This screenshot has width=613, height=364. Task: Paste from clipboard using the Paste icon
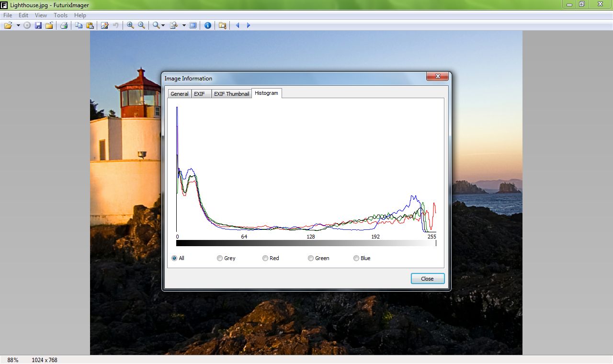90,25
